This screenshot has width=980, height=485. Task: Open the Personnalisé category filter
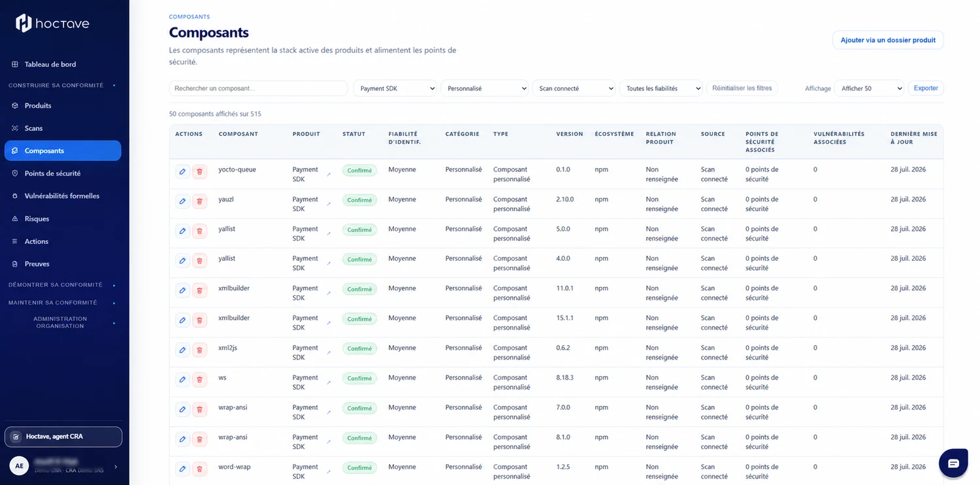484,88
